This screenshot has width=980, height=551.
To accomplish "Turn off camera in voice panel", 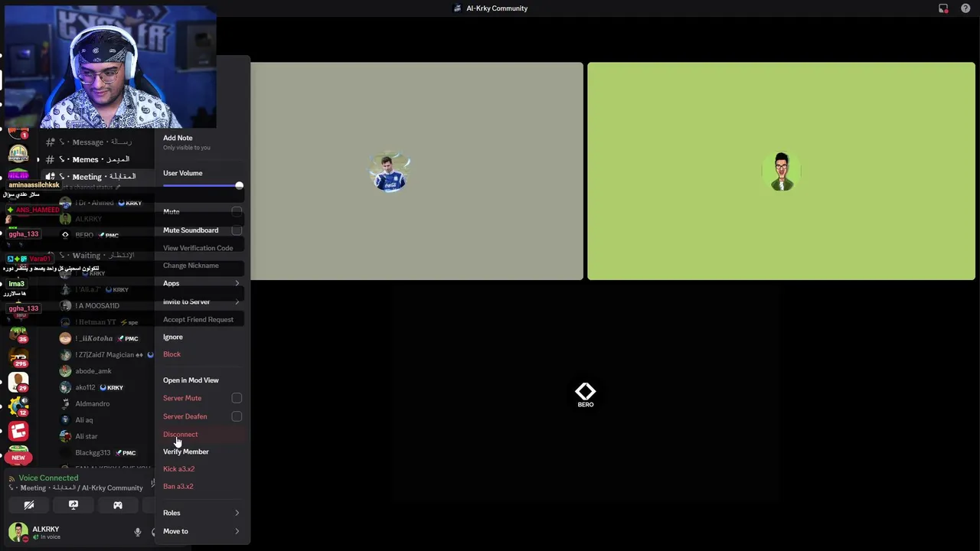I will pos(29,505).
